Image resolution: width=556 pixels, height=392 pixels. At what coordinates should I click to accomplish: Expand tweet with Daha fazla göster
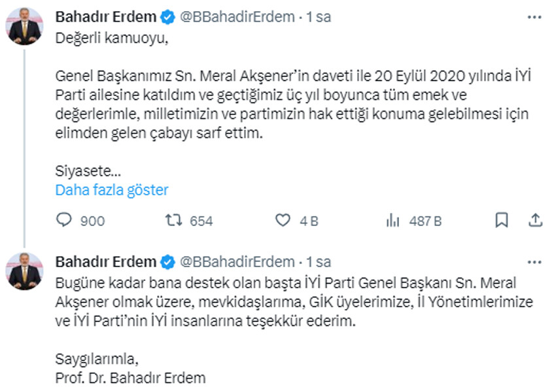[x=111, y=190]
